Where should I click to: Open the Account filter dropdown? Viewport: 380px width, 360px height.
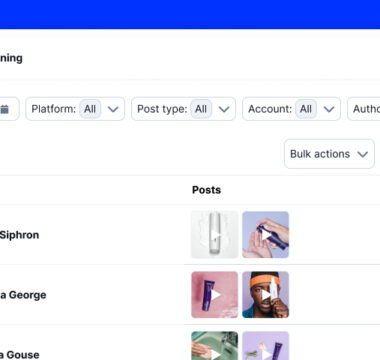tap(291, 109)
